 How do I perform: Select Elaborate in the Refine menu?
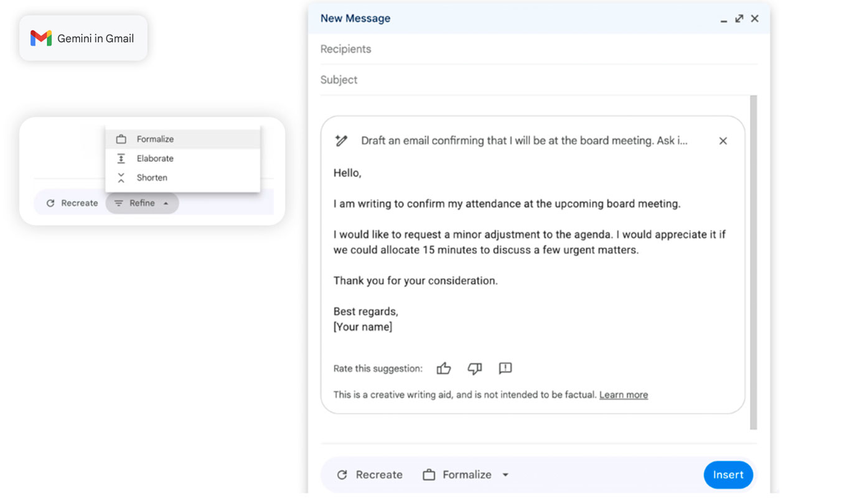click(183, 159)
